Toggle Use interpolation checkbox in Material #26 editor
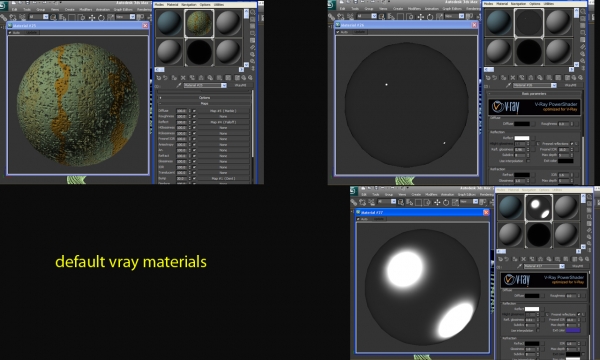600x360 pixels. coord(528,161)
